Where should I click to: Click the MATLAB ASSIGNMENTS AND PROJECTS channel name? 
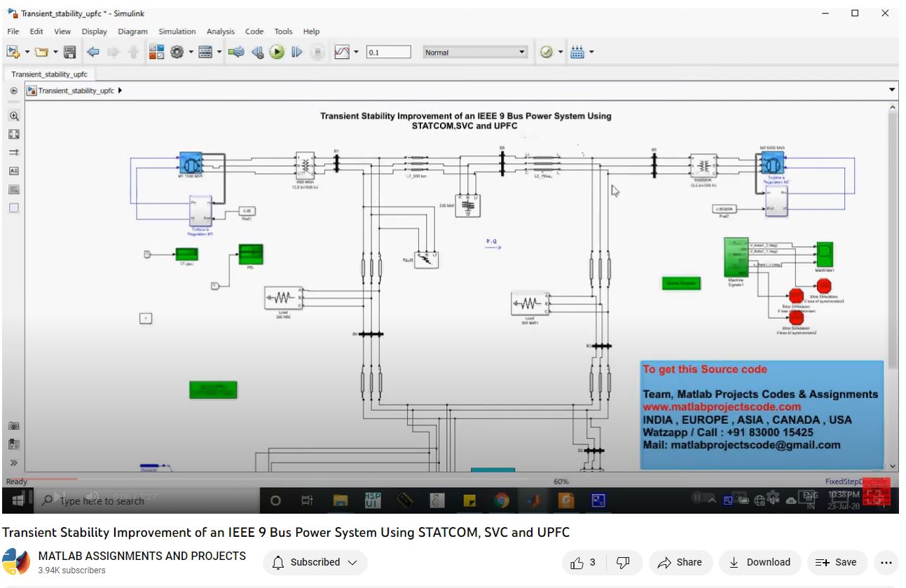[x=142, y=556]
